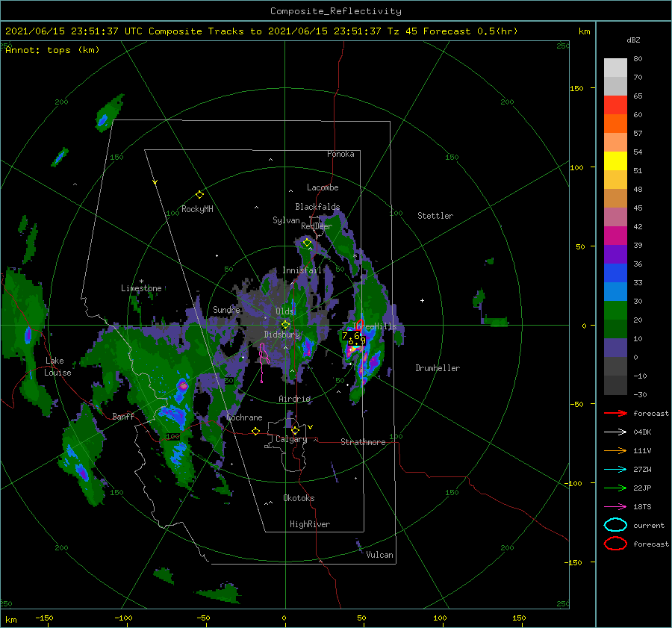Click the light gray 80 dBZ swatch
The image size is (672, 628).
(x=615, y=67)
